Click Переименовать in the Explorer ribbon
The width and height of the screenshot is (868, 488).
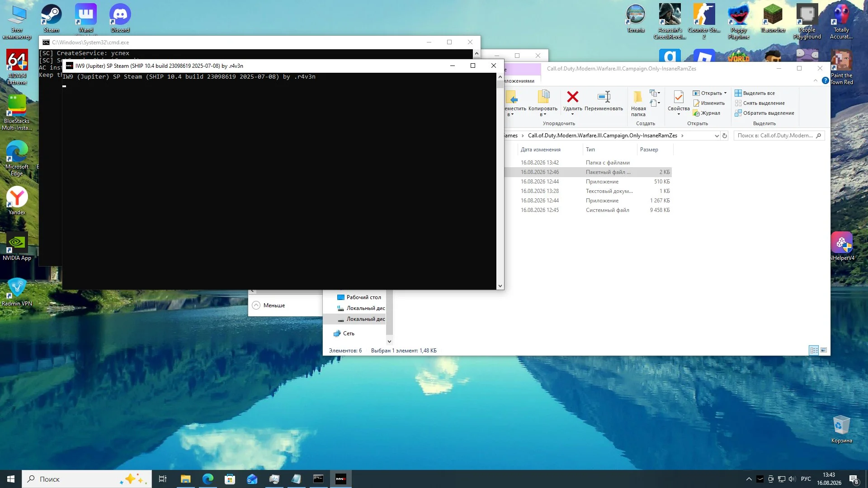point(604,101)
